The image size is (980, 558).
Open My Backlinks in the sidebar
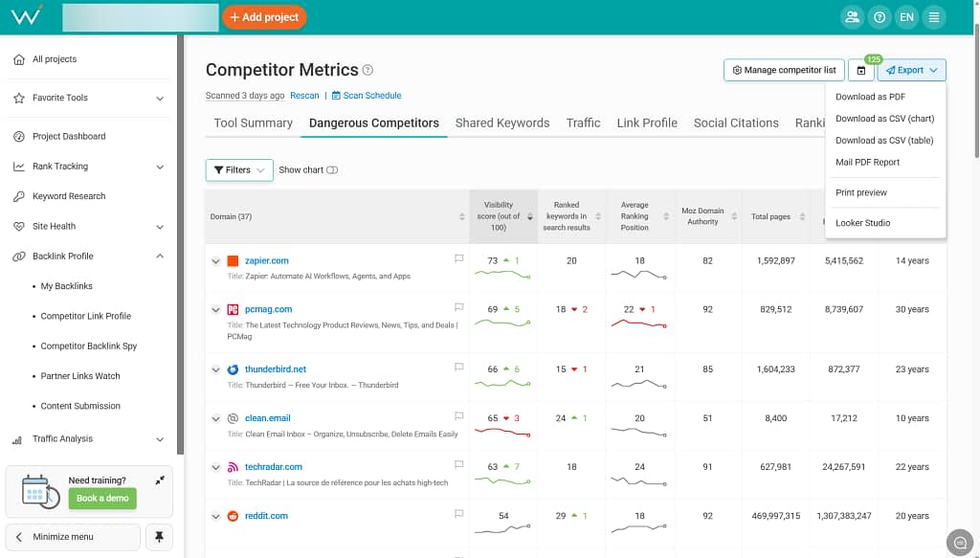click(66, 286)
